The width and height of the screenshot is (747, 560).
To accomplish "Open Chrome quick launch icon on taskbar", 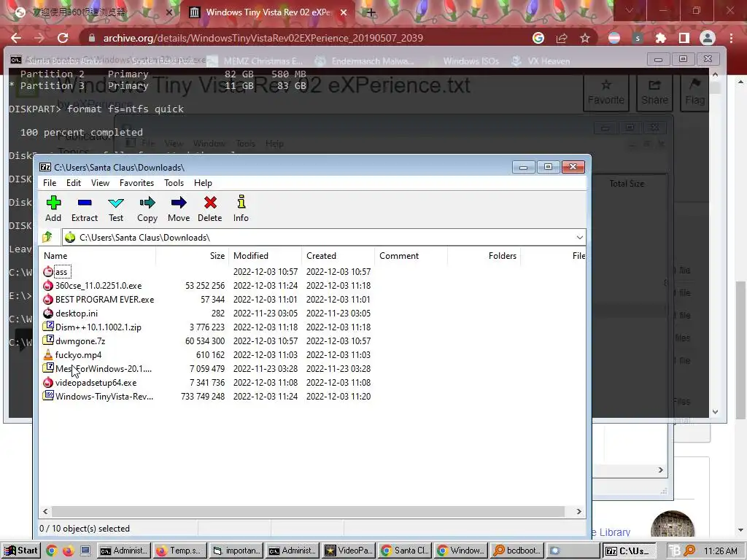I will [52, 551].
